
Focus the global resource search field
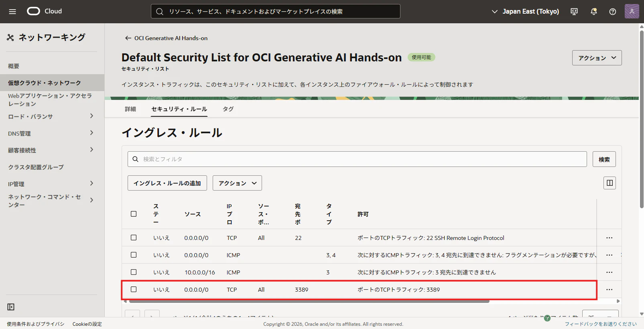coord(276,11)
